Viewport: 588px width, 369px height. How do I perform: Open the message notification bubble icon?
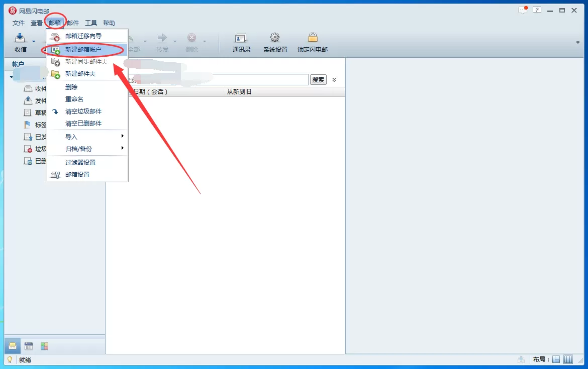pyautogui.click(x=523, y=10)
